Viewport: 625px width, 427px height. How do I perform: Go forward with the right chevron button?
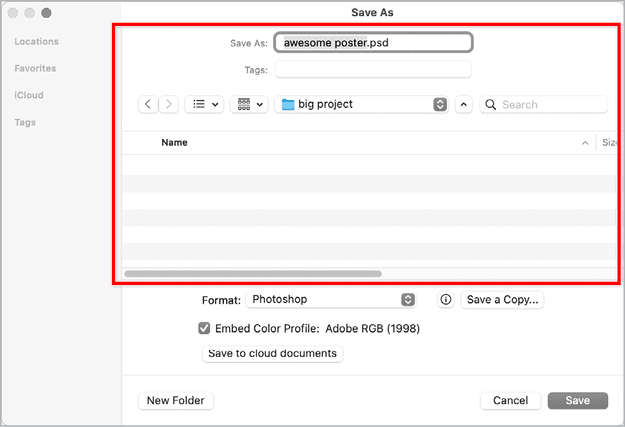click(x=169, y=104)
